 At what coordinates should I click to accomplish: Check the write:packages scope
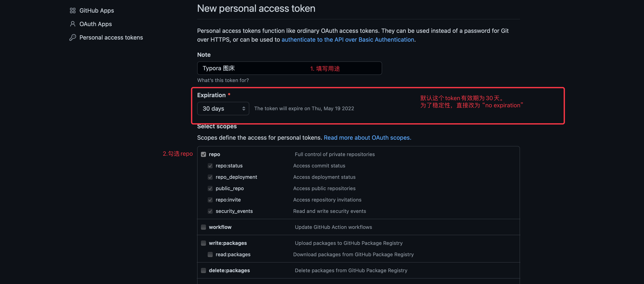(203, 243)
